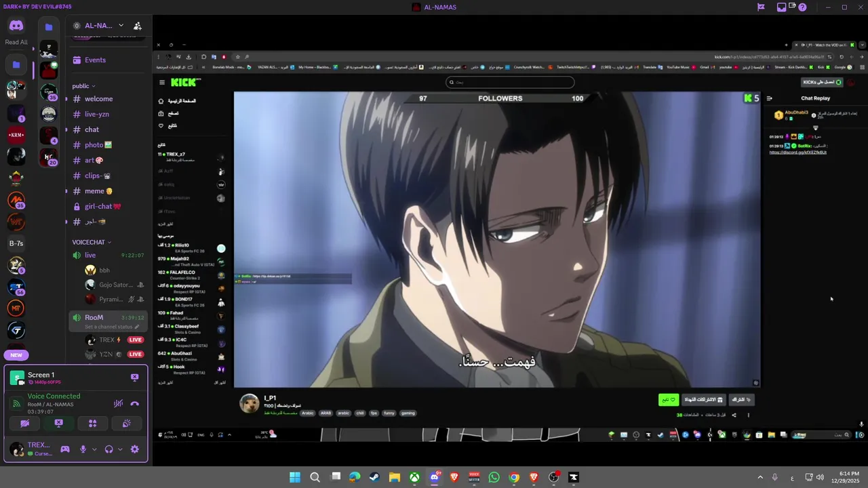Click the NEW unread pill
Screen dimensions: 868x488
click(16, 355)
